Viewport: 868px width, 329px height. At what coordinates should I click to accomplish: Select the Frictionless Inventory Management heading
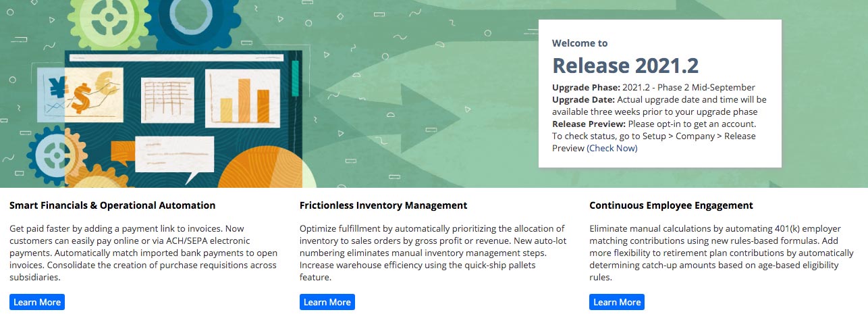(383, 205)
